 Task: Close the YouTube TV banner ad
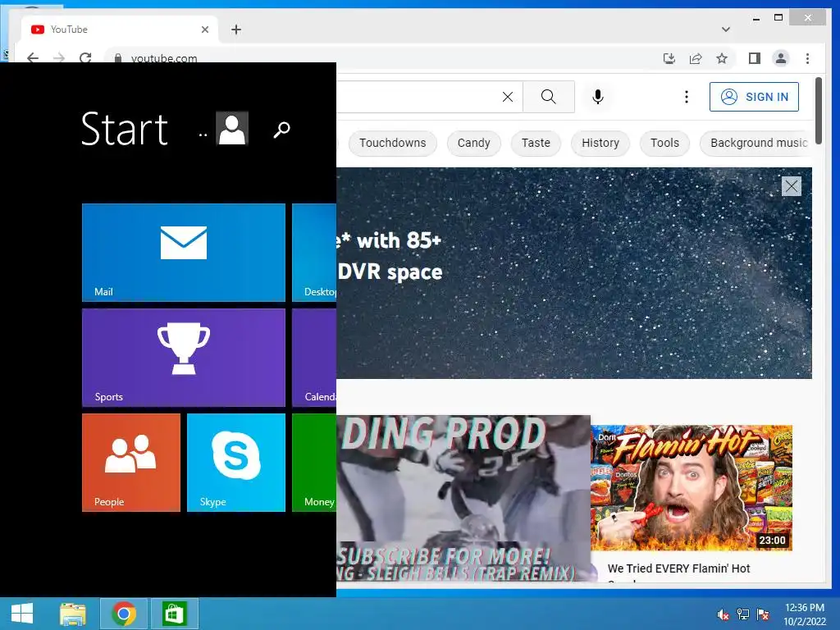click(x=792, y=186)
